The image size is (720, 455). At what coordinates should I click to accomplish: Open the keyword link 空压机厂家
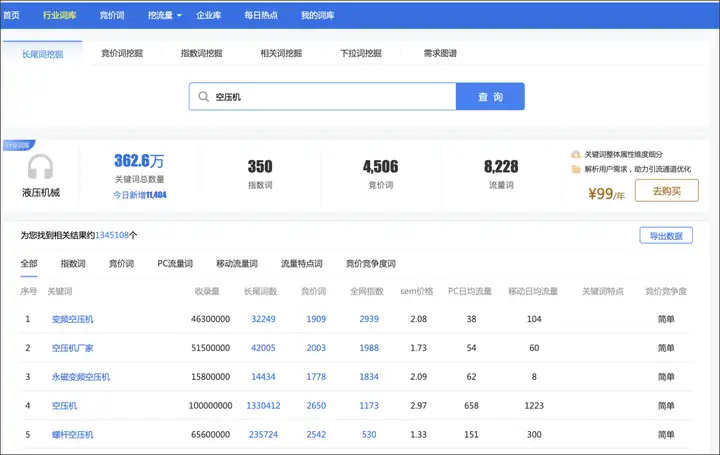pos(73,348)
